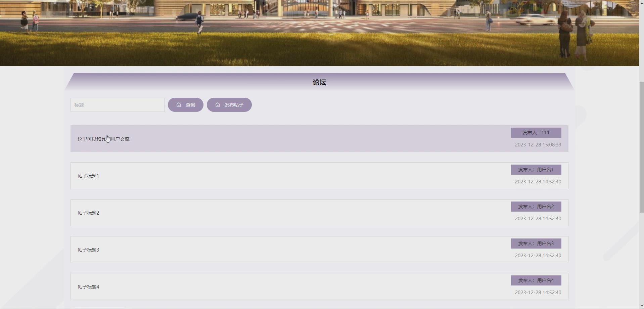Open the post 帖子标题3

pos(319,250)
